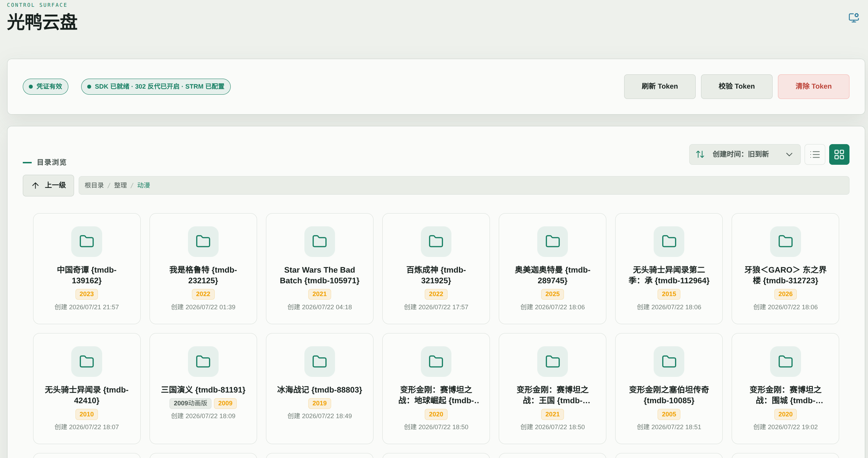Click the 百炼成神 {tmdb-321925} title
Screen dimensions: 868x458
pos(436,275)
